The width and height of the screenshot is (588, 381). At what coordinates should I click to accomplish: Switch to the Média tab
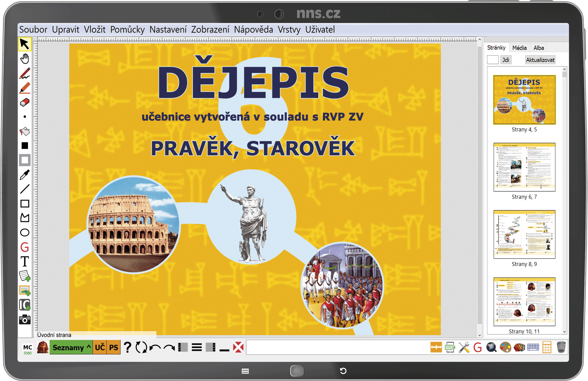tap(519, 48)
